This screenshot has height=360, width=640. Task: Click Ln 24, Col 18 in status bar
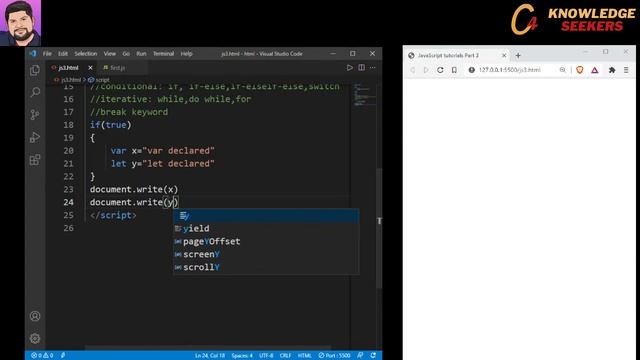pyautogui.click(x=210, y=356)
